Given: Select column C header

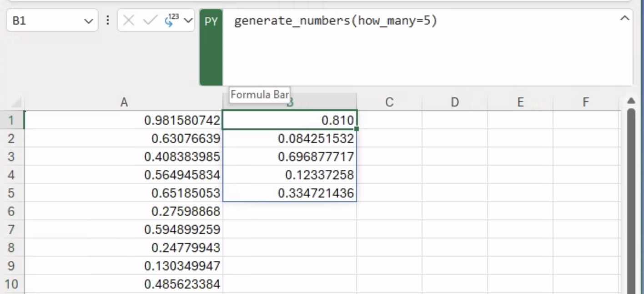Looking at the screenshot, I should [389, 102].
